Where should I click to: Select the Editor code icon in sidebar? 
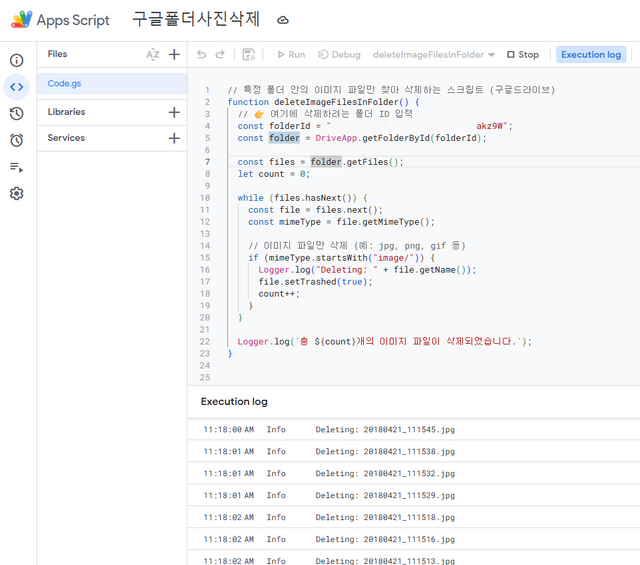pos(16,87)
